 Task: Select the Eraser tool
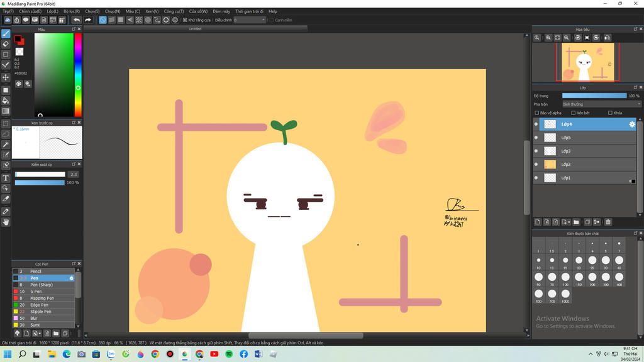click(x=6, y=44)
